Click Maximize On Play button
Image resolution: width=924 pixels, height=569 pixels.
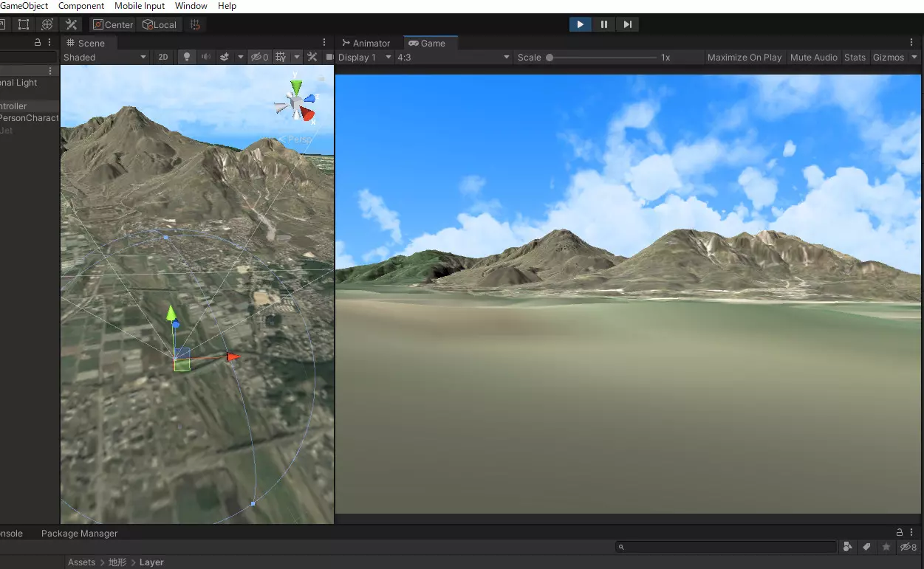(x=744, y=57)
